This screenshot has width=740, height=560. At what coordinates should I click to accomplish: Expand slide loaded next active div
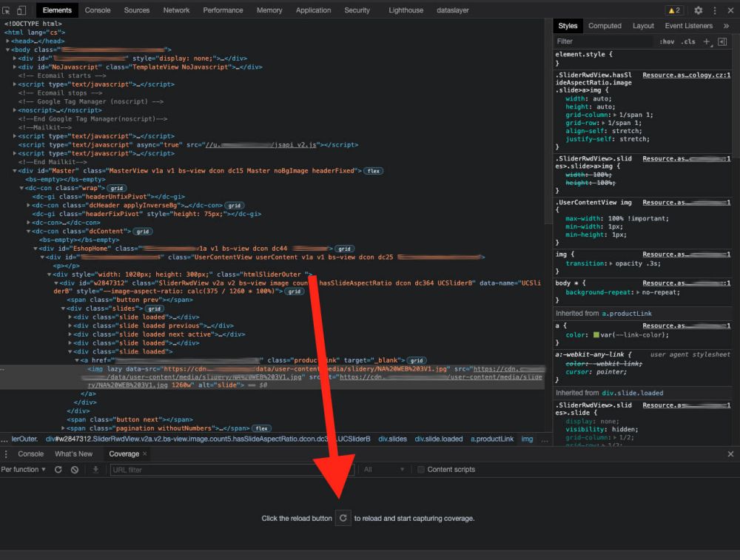point(70,334)
